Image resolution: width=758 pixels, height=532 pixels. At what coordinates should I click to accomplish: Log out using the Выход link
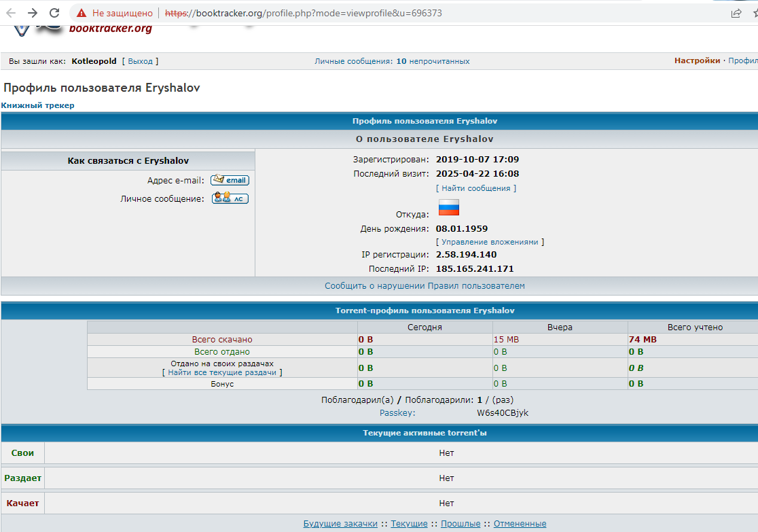(140, 61)
